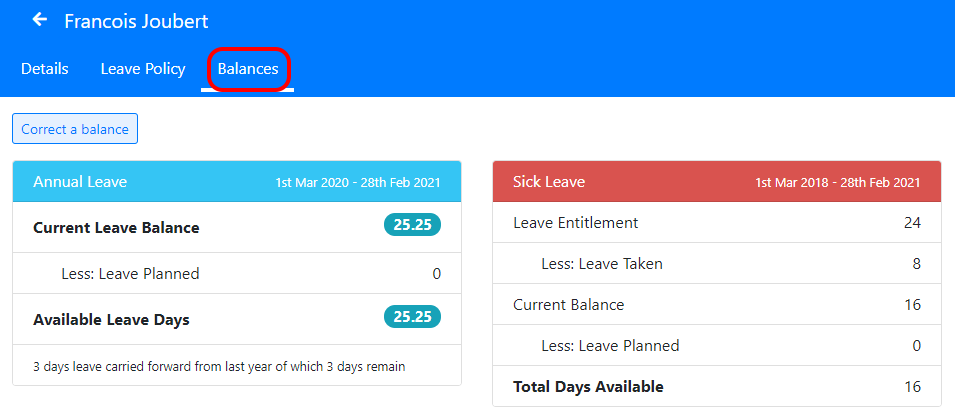Open the Leave Policy tab
This screenshot has width=955, height=418.
point(143,69)
